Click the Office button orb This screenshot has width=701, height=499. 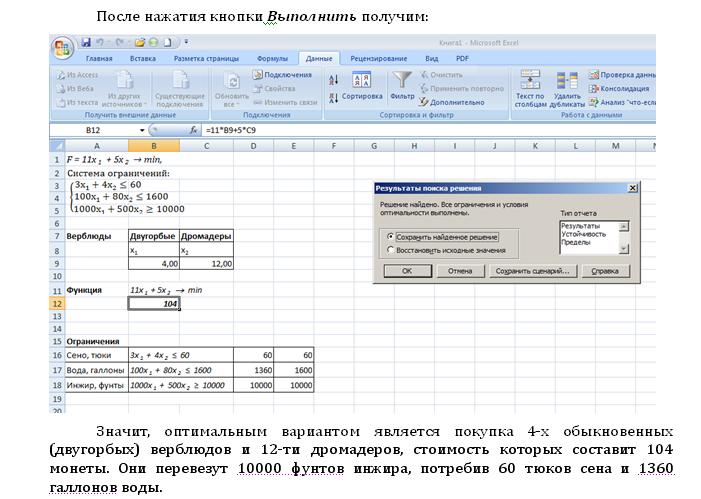click(62, 48)
